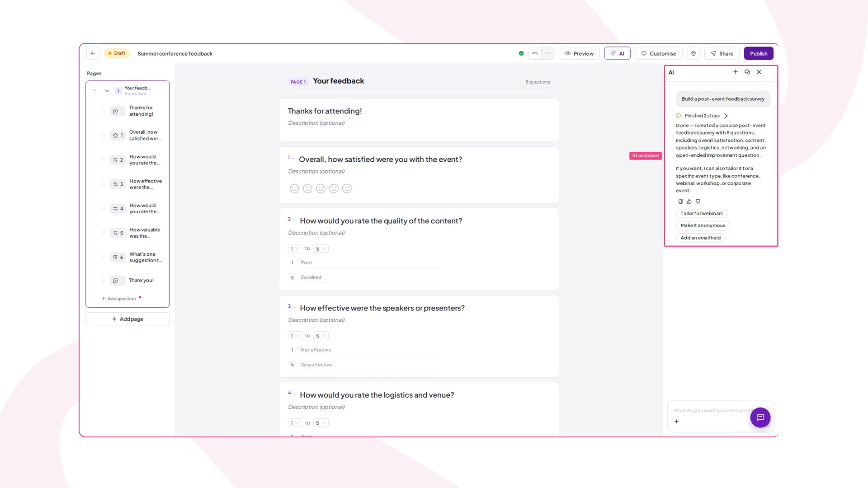Open the settings gear icon
868x488 pixels.
(x=693, y=53)
